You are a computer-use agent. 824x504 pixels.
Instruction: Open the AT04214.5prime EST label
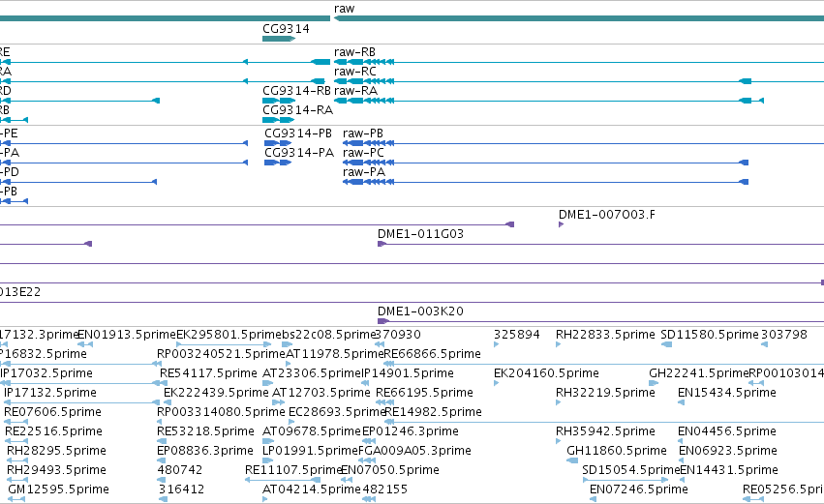[x=312, y=489]
